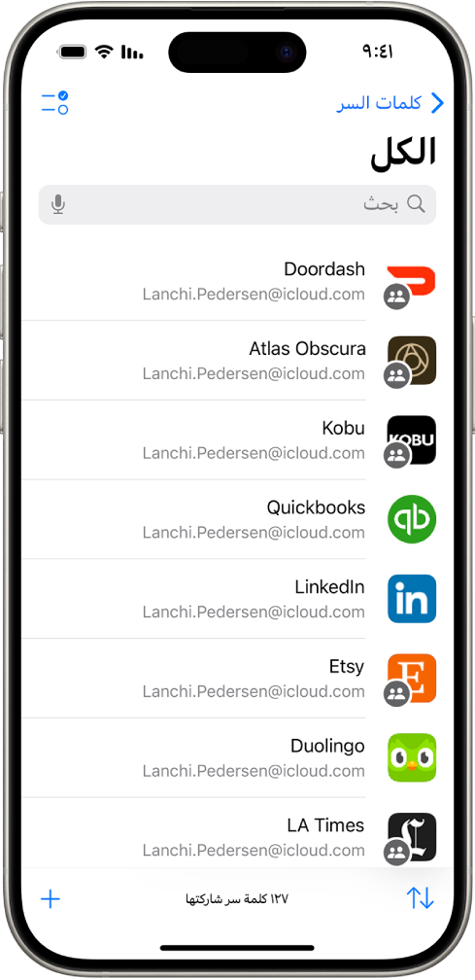Screen dimensions: 475x980
Task: Go back via the كلمات السر chevron
Action: click(437, 103)
